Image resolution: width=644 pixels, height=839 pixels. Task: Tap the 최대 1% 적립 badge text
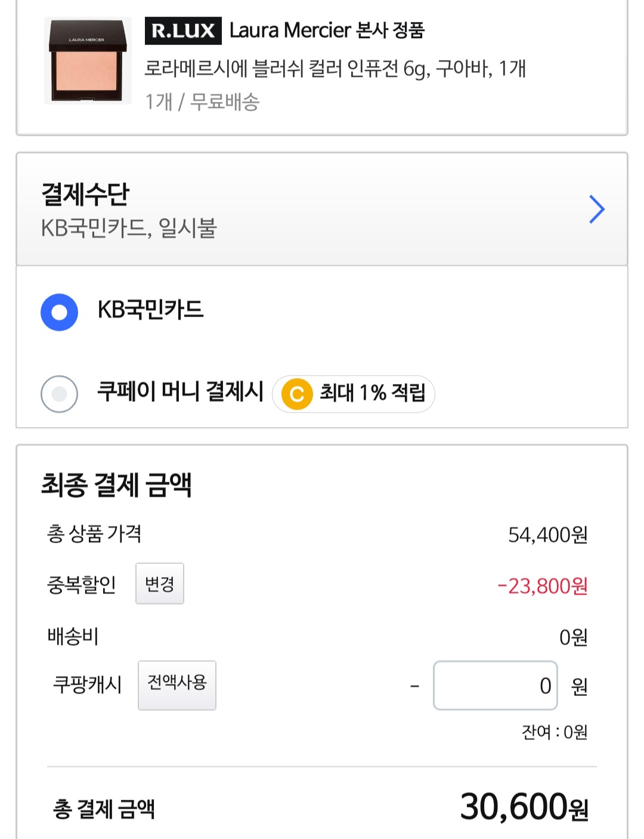pyautogui.click(x=372, y=393)
